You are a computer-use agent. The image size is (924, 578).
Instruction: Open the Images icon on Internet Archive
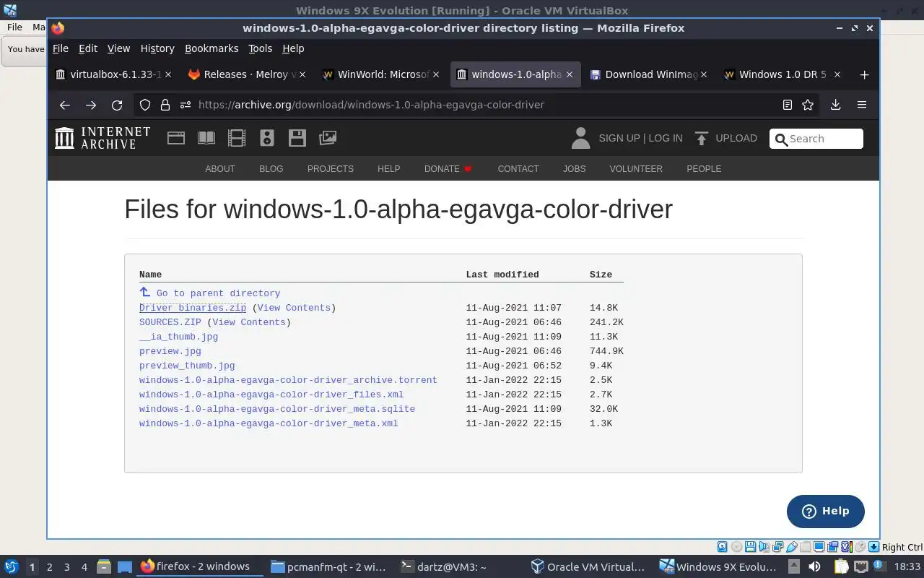point(328,138)
